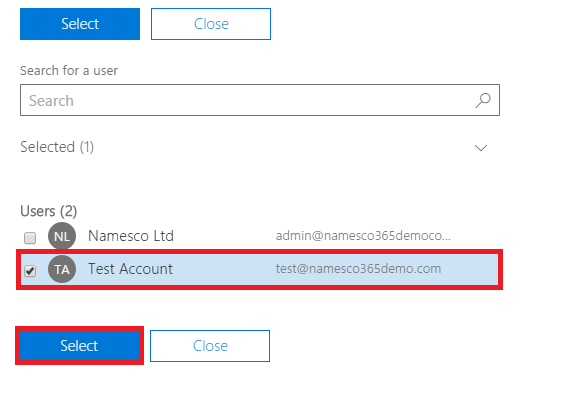Click the Close button above the search field
The width and height of the screenshot is (564, 418).
click(x=211, y=24)
